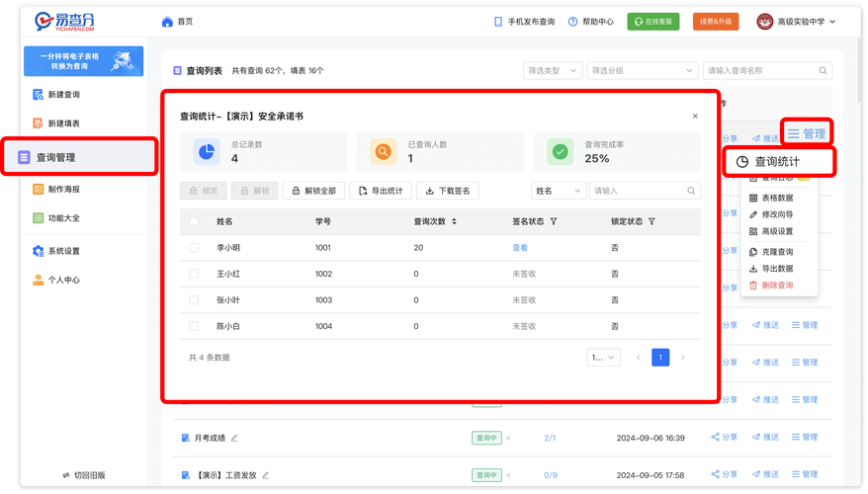This screenshot has width=868, height=494.
Task: Click the 已查询人数 magnifier icon
Action: (383, 151)
